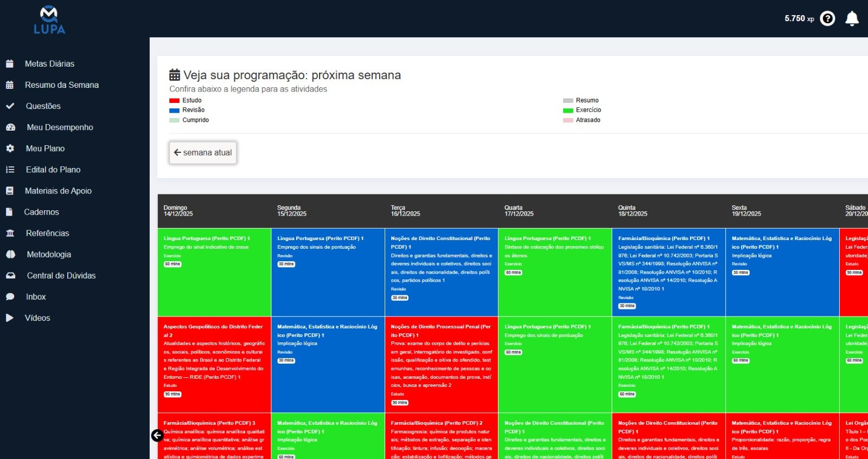This screenshot has width=868, height=459.
Task: Open the help question mark icon
Action: click(x=827, y=18)
